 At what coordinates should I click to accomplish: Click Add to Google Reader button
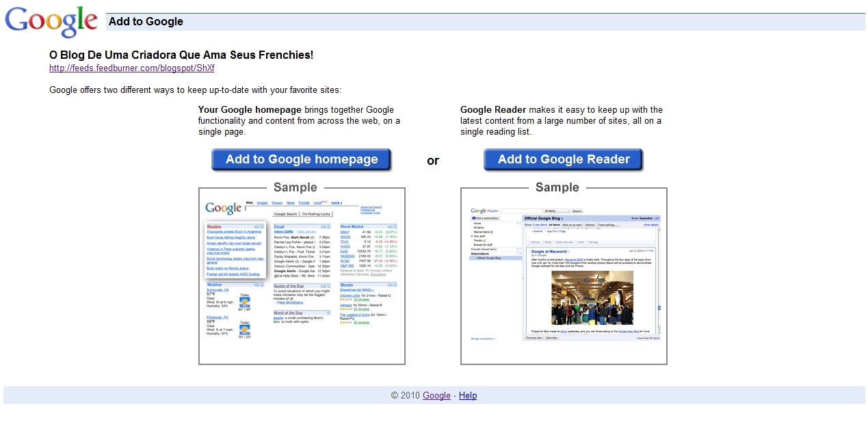(564, 159)
